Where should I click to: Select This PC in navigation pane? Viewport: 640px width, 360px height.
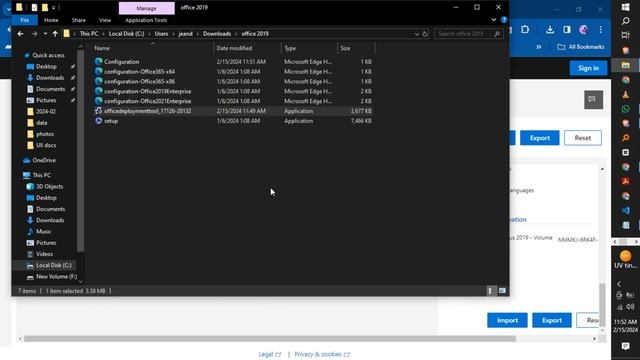point(42,175)
